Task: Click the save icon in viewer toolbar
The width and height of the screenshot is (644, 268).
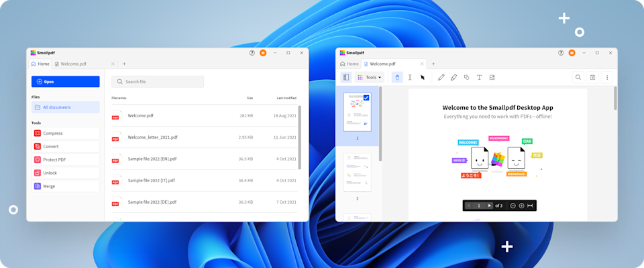Action: (x=592, y=77)
